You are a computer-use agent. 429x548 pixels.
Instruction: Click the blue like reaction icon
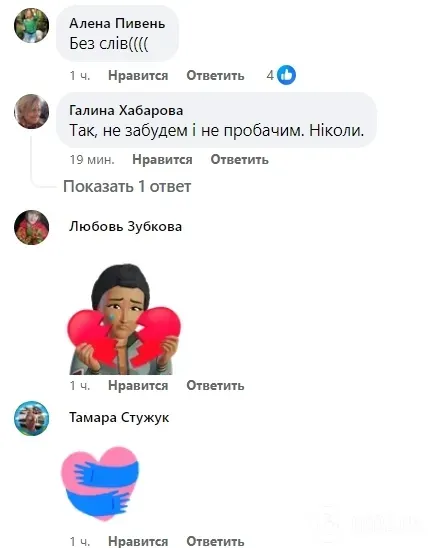tap(286, 75)
